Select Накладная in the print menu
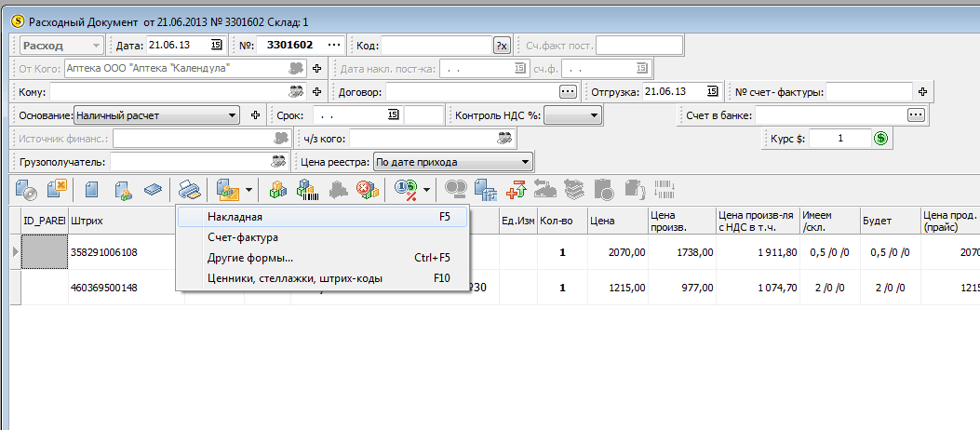This screenshot has height=430, width=980. click(x=323, y=217)
